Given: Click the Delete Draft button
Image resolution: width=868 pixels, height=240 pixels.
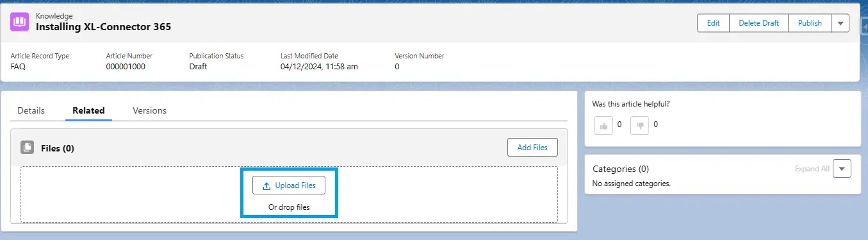Looking at the screenshot, I should point(758,23).
